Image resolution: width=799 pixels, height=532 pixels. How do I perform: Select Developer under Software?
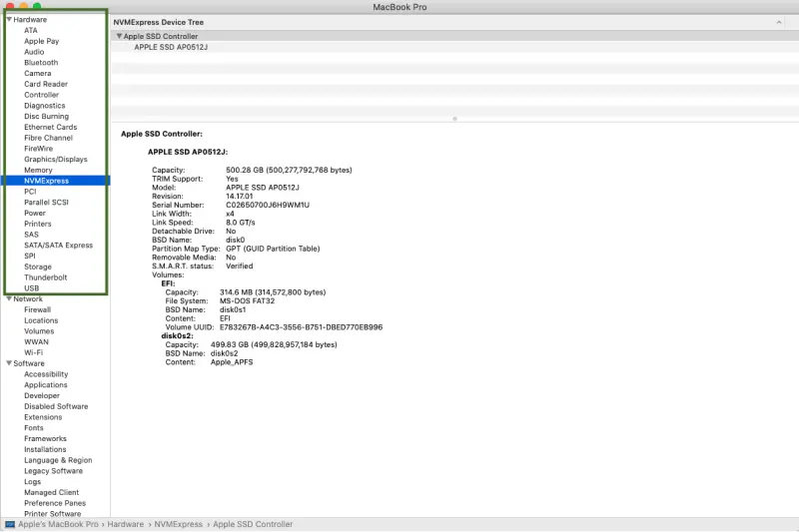(x=42, y=395)
